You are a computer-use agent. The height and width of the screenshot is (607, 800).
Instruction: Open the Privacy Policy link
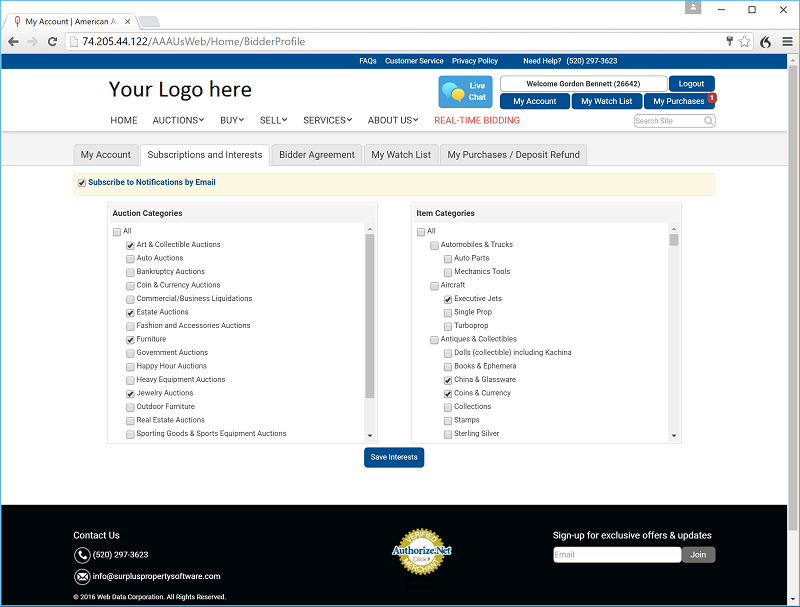point(475,61)
